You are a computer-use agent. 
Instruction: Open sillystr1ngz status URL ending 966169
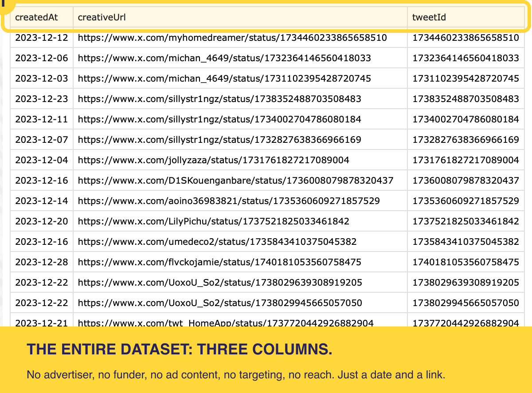(x=219, y=140)
